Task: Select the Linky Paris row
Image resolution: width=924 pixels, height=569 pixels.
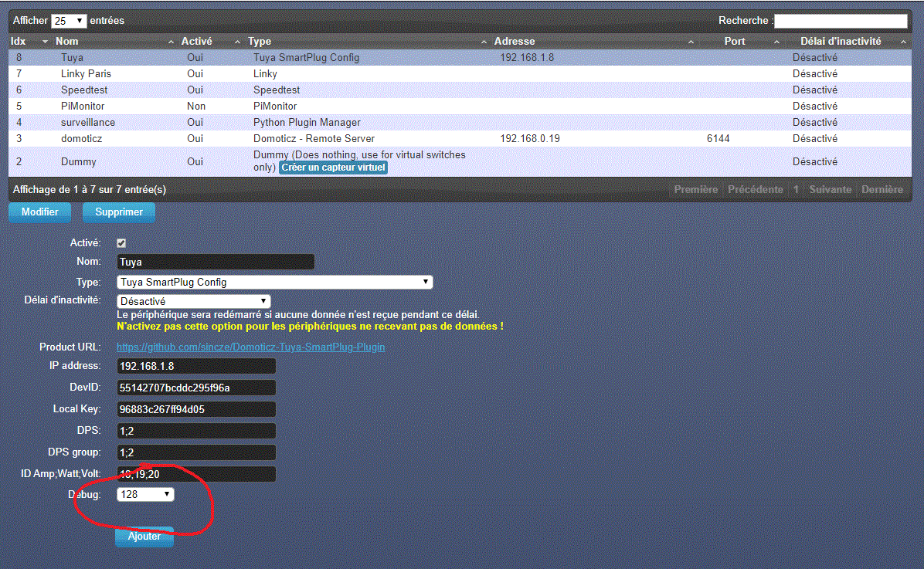Action: 460,73
